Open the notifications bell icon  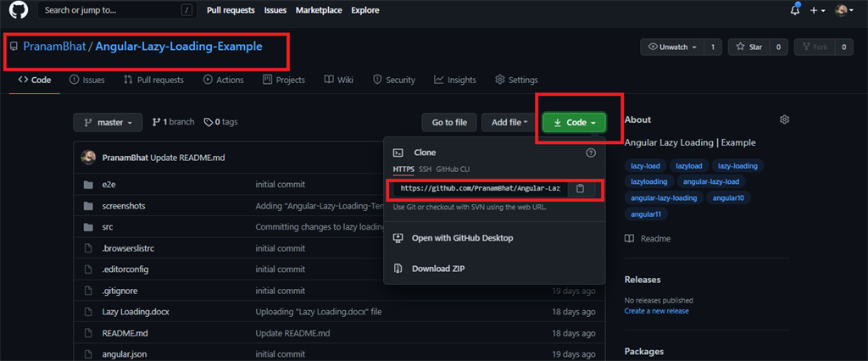795,10
